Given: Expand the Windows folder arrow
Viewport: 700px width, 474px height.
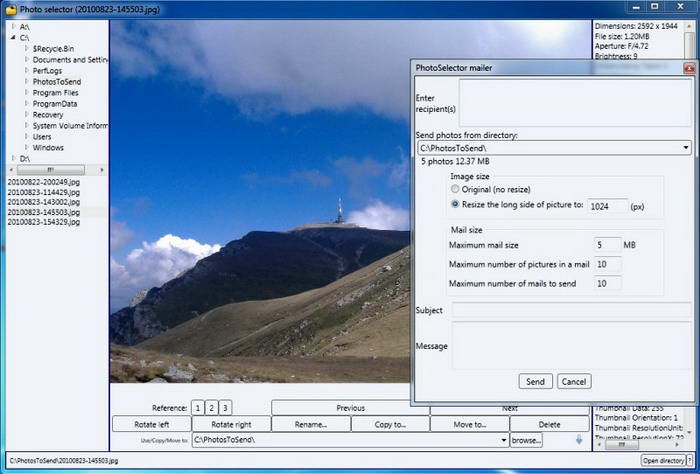Looking at the screenshot, I should point(26,148).
